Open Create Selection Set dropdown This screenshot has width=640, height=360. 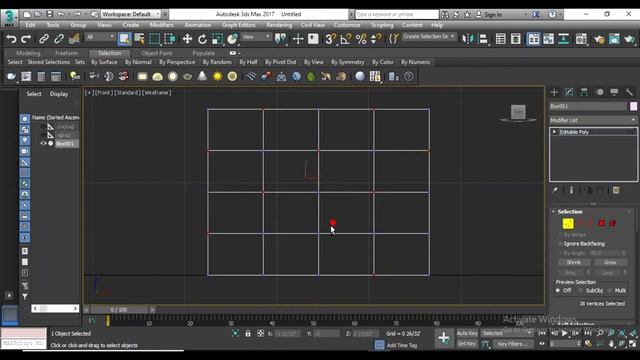[x=429, y=37]
